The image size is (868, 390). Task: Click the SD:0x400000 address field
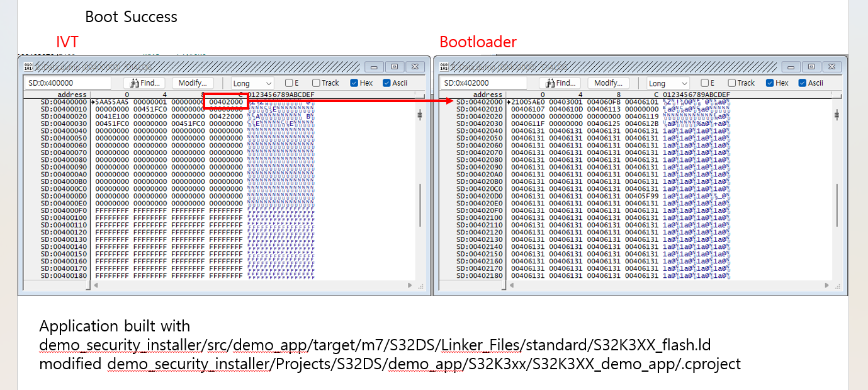click(x=67, y=83)
